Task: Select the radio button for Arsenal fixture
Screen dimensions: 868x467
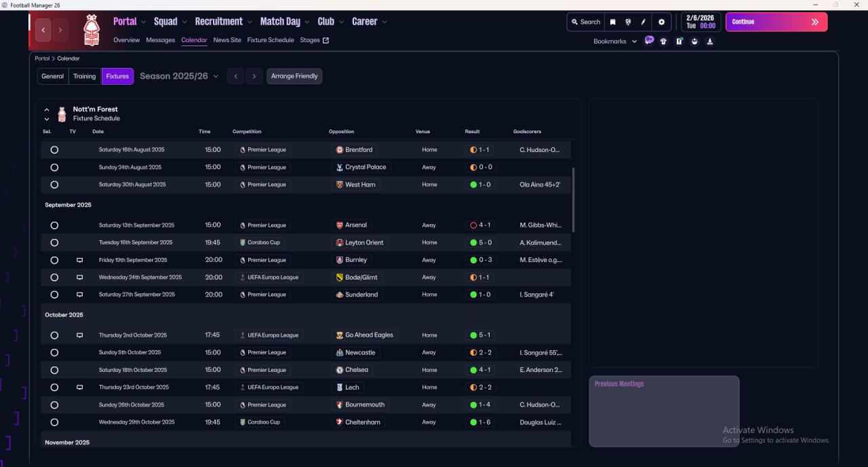Action: click(x=54, y=225)
